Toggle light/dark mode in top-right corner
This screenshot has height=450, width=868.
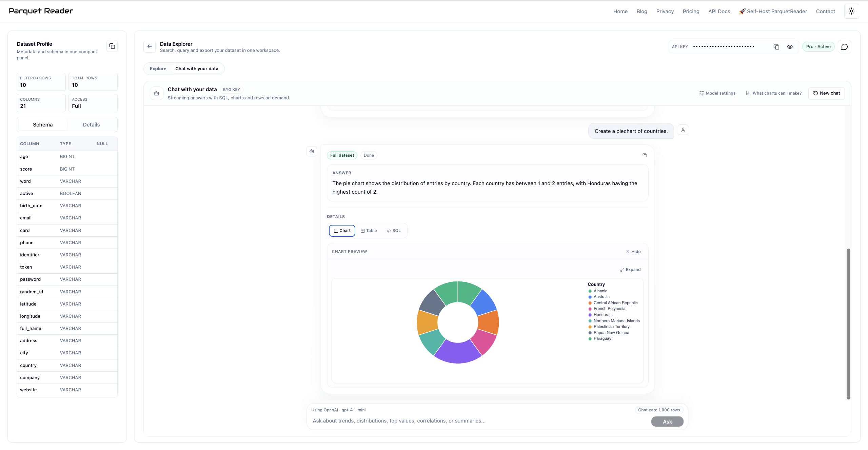tap(851, 11)
